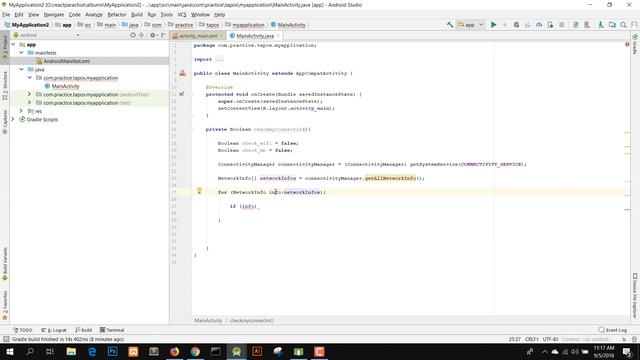The width and height of the screenshot is (640, 360).
Task: Click Scroll from Source target icon
Action: click(133, 35)
